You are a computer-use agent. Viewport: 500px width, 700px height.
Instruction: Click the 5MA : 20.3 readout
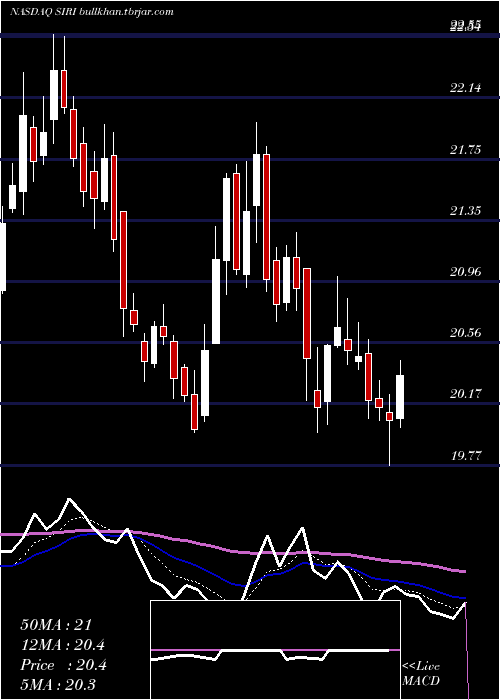(x=58, y=685)
